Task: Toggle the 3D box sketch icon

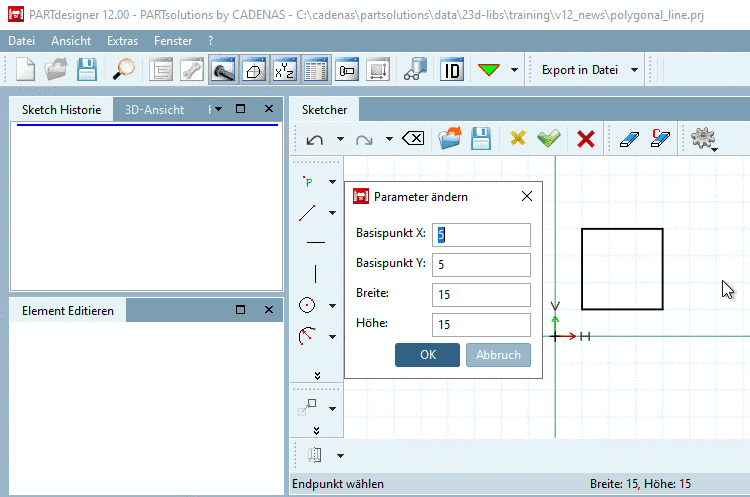Action: point(254,70)
